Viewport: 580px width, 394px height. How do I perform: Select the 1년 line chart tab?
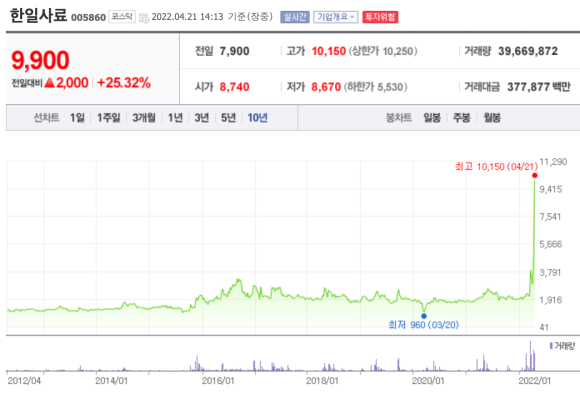[175, 118]
